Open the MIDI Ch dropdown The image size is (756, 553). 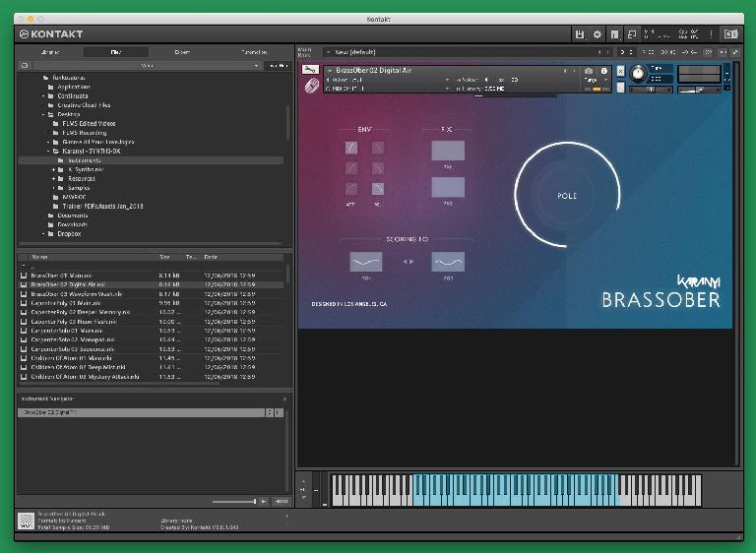coord(389,89)
